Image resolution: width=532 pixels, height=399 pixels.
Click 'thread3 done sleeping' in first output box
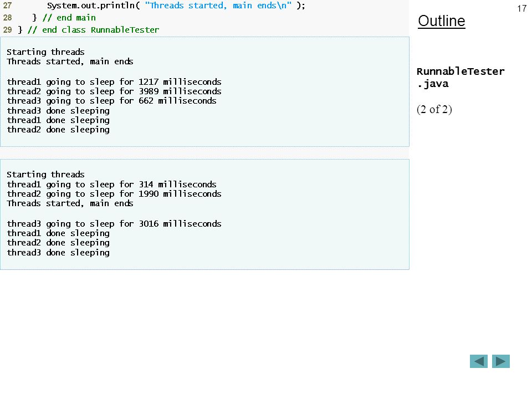coord(58,111)
